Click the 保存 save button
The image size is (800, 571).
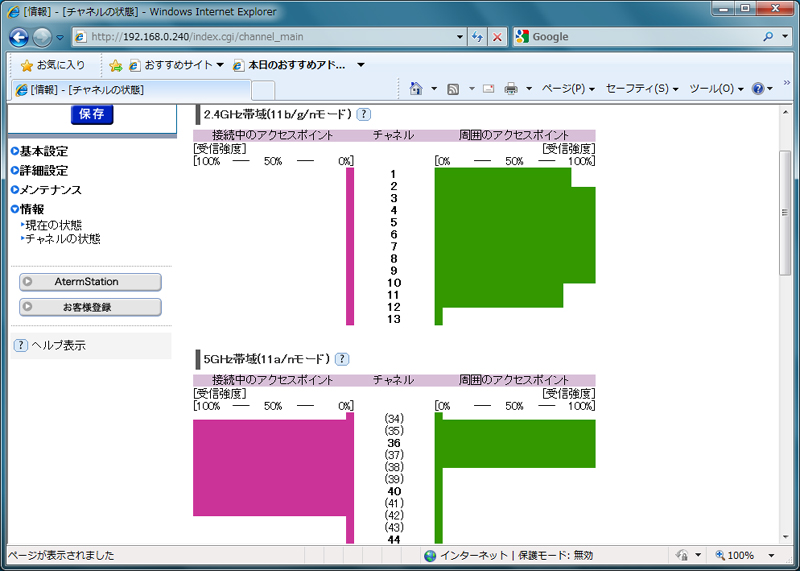92,114
